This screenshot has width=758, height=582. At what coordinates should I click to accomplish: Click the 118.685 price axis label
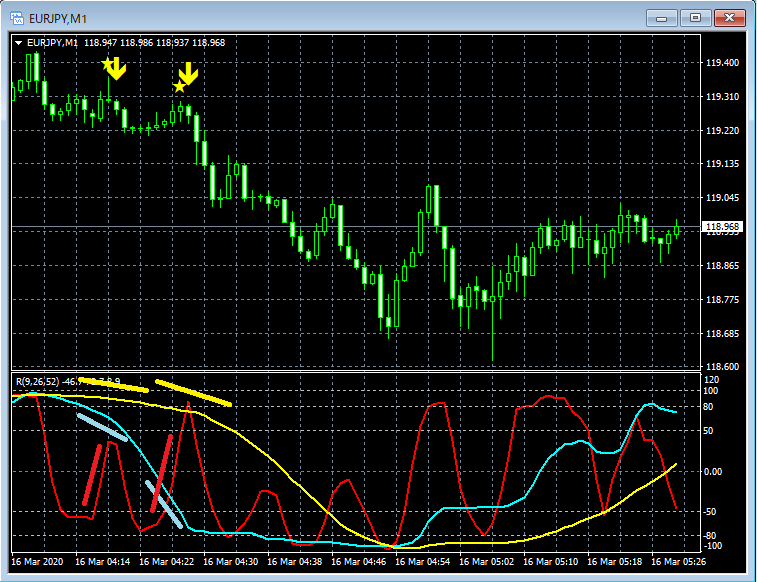(722, 334)
